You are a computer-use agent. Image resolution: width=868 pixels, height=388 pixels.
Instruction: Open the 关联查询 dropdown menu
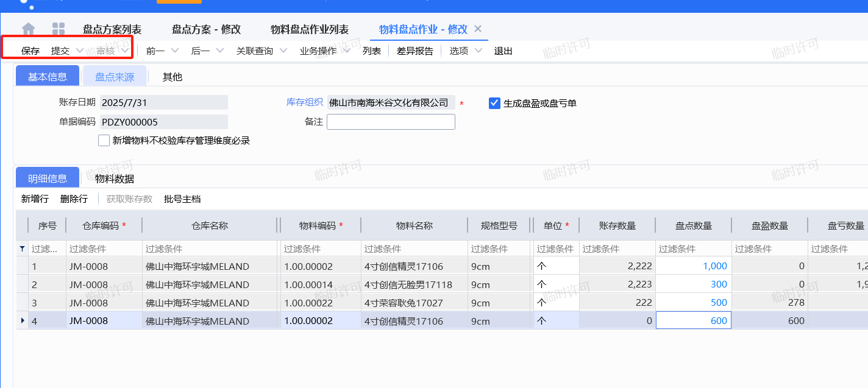pos(283,51)
